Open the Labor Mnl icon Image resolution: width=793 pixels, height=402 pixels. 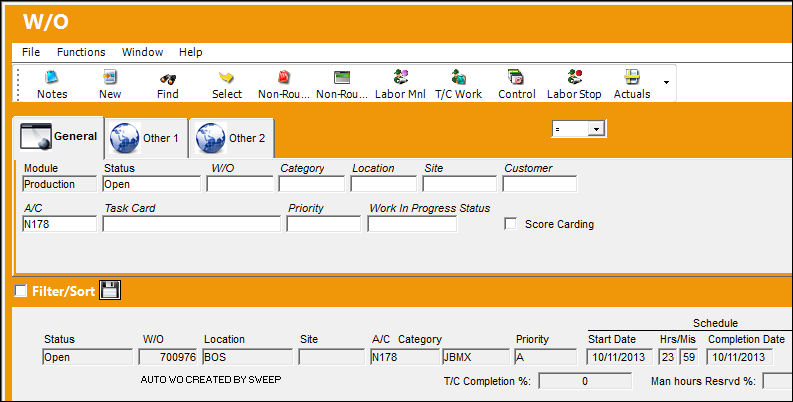(x=401, y=77)
